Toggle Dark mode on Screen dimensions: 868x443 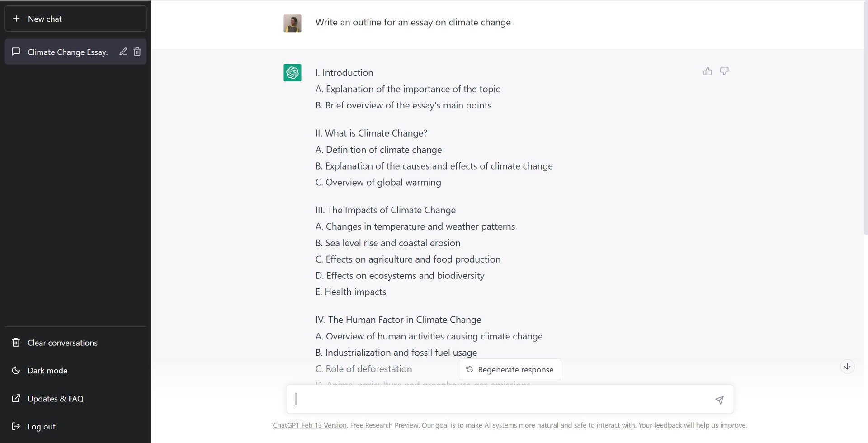[47, 371]
